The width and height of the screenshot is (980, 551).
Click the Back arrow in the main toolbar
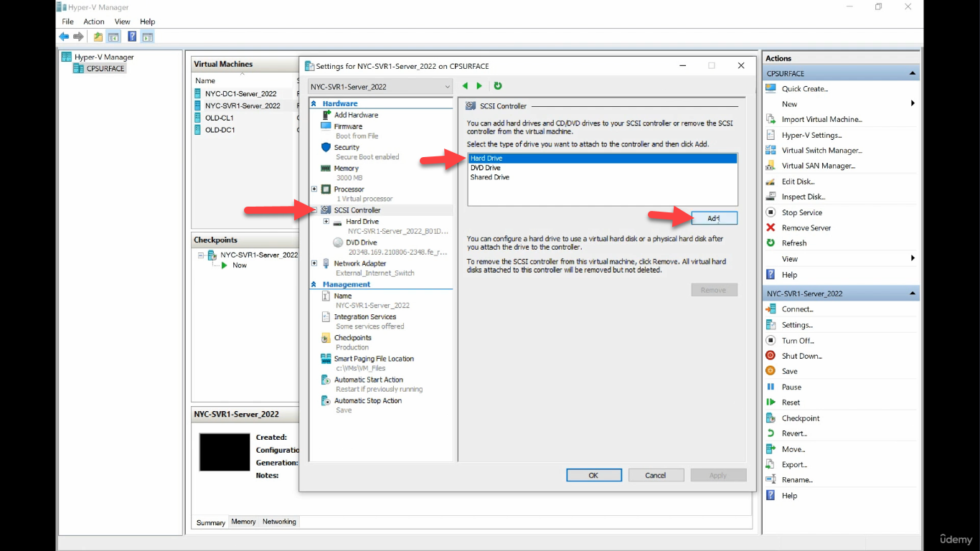click(x=64, y=37)
